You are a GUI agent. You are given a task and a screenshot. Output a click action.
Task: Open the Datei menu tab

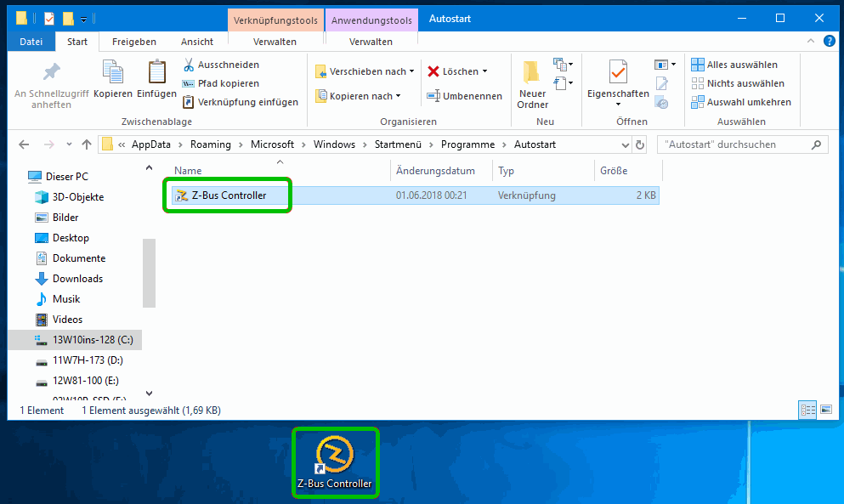tap(31, 42)
